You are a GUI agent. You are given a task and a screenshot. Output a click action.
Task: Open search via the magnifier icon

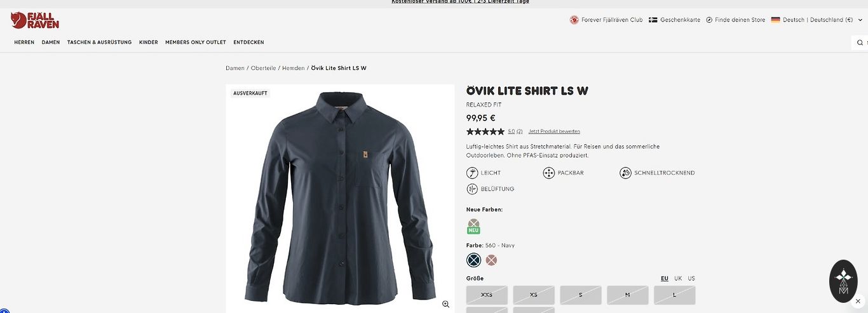coord(860,43)
